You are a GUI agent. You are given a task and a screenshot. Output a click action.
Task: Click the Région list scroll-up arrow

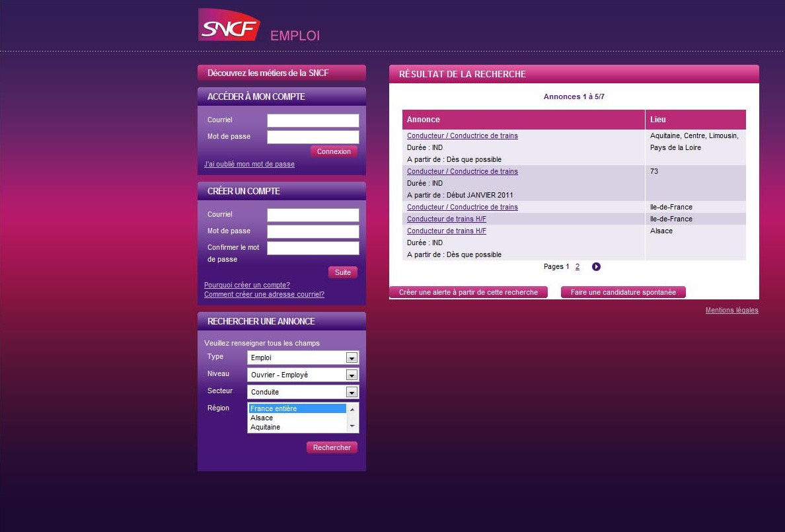point(352,409)
